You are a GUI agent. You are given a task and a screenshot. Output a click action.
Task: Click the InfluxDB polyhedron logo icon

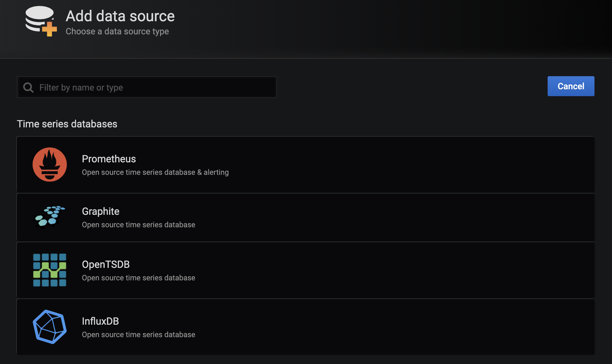(x=50, y=327)
